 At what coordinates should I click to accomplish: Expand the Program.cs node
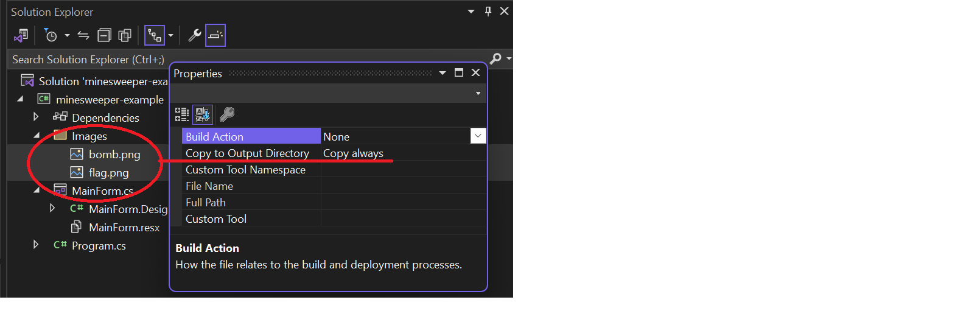[36, 245]
